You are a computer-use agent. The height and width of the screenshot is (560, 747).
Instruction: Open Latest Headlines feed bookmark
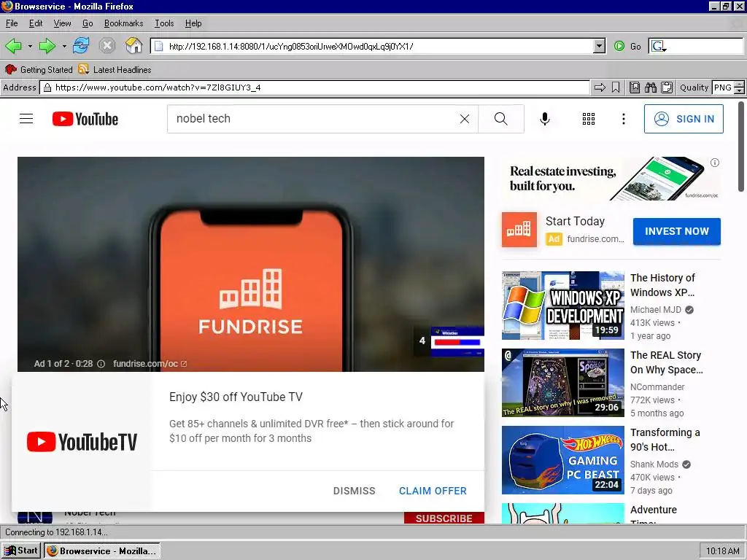[x=115, y=69]
